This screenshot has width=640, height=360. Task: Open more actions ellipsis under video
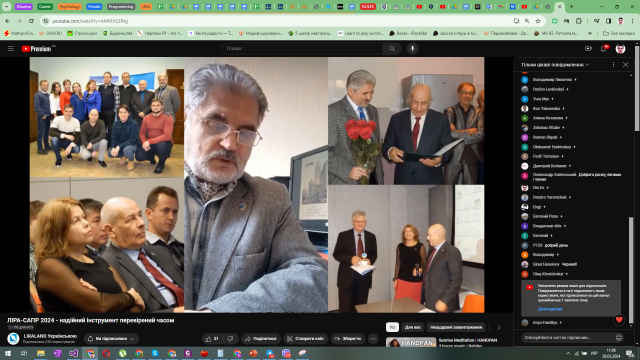point(373,339)
